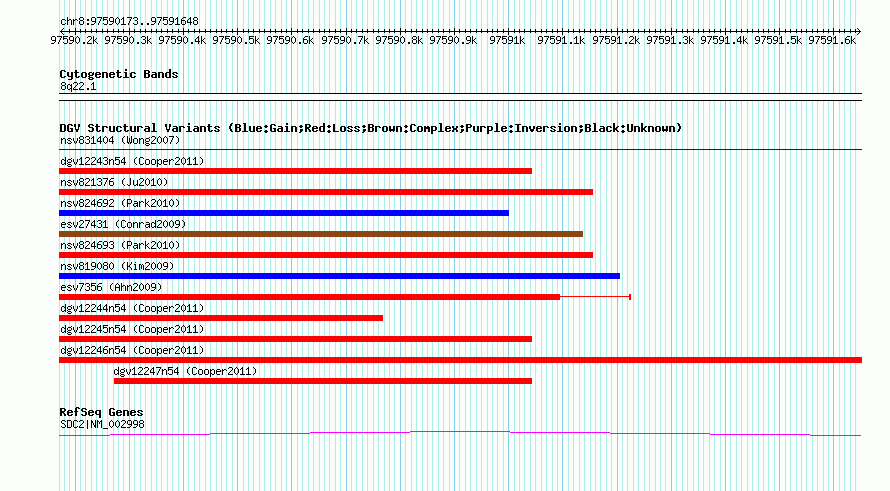Select the DGV Structural Variants track title
The image size is (890, 491).
[371, 128]
